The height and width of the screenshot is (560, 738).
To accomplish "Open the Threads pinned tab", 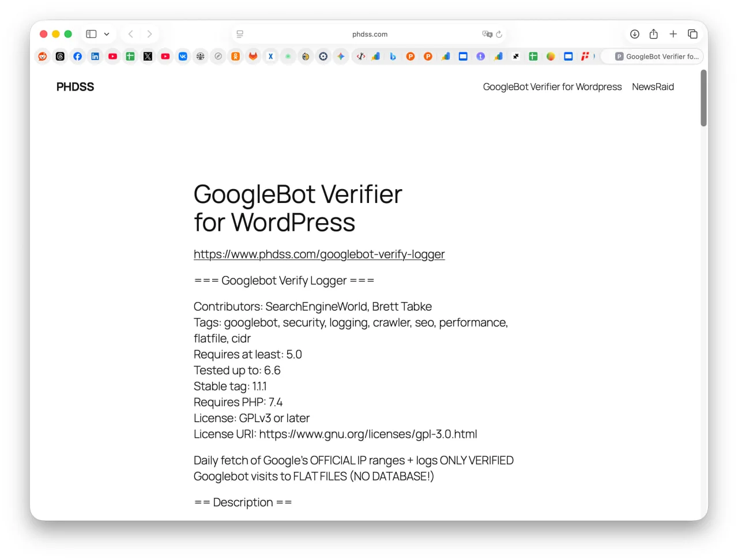I will coord(60,57).
